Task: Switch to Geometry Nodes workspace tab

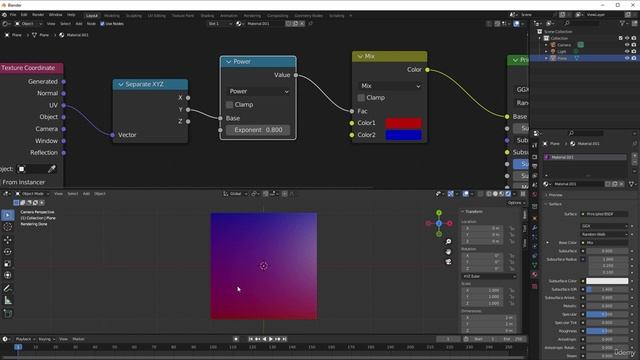Action: click(x=309, y=16)
